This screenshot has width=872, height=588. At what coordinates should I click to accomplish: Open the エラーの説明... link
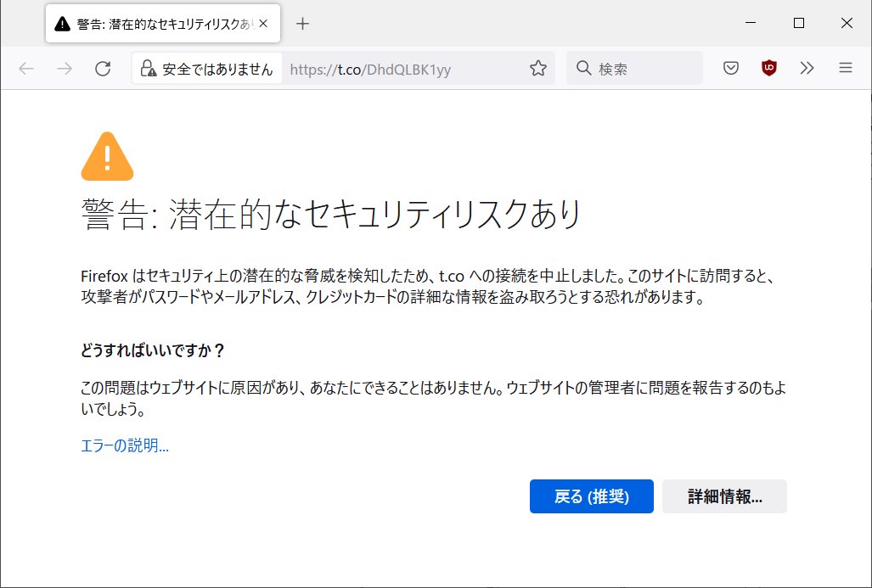[x=125, y=445]
